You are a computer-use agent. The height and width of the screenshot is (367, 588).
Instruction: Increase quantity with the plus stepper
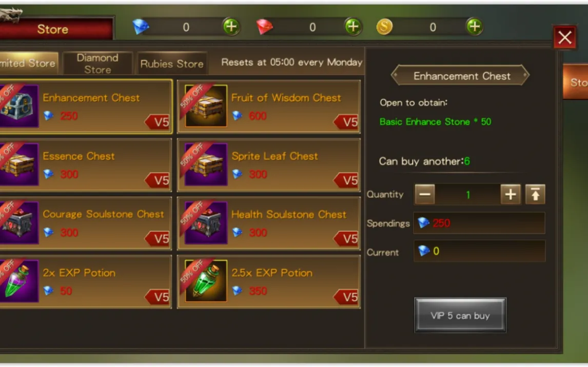pyautogui.click(x=511, y=194)
